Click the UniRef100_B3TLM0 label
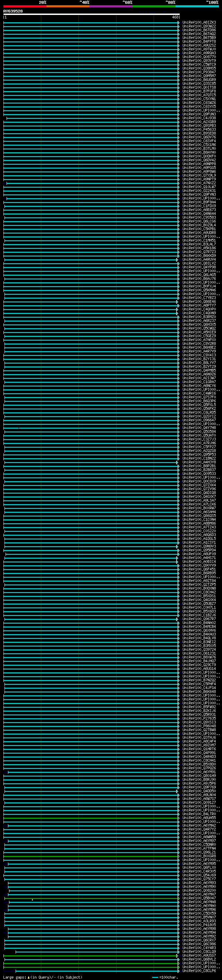This screenshot has width=222, height=980. 199,148
